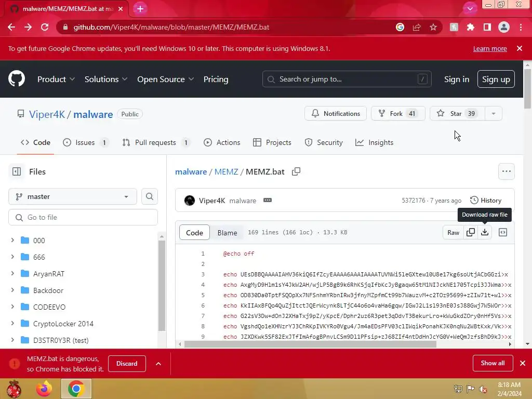View file History
This screenshot has width=532, height=399.
coord(486,200)
